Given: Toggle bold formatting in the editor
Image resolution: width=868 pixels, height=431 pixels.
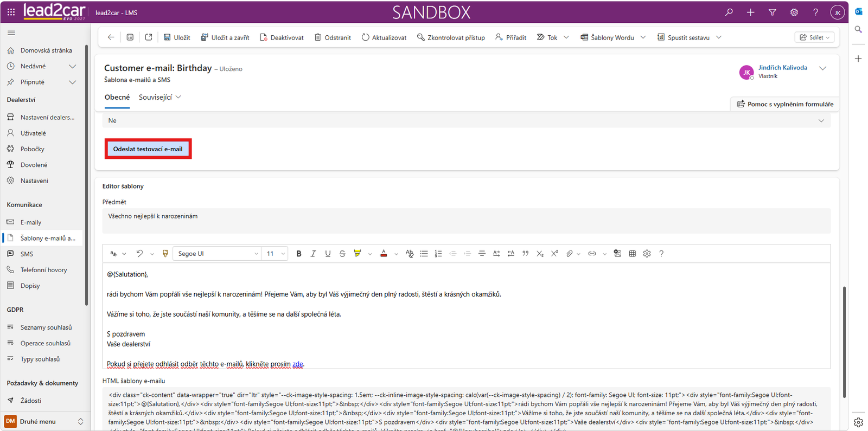Looking at the screenshot, I should click(x=298, y=254).
